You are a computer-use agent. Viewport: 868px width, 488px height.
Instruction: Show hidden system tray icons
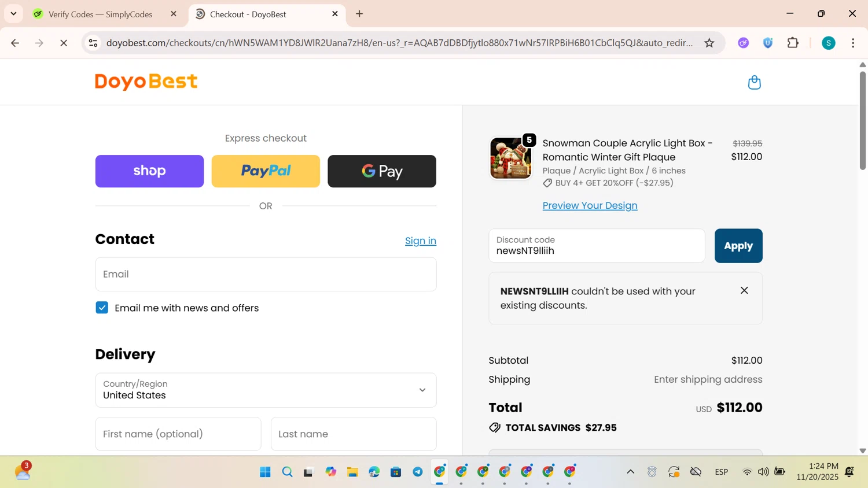coord(630,472)
